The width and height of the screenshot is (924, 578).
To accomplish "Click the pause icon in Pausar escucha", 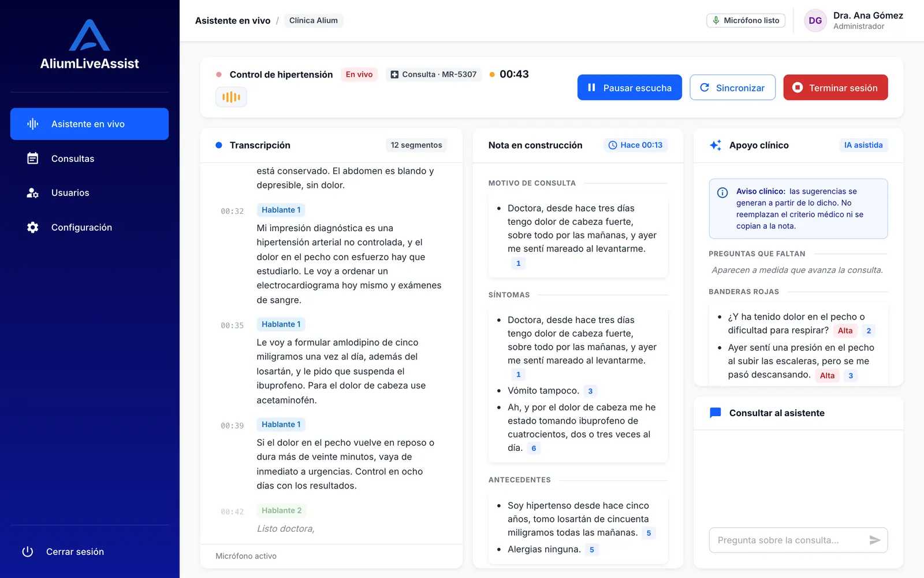I will (591, 87).
